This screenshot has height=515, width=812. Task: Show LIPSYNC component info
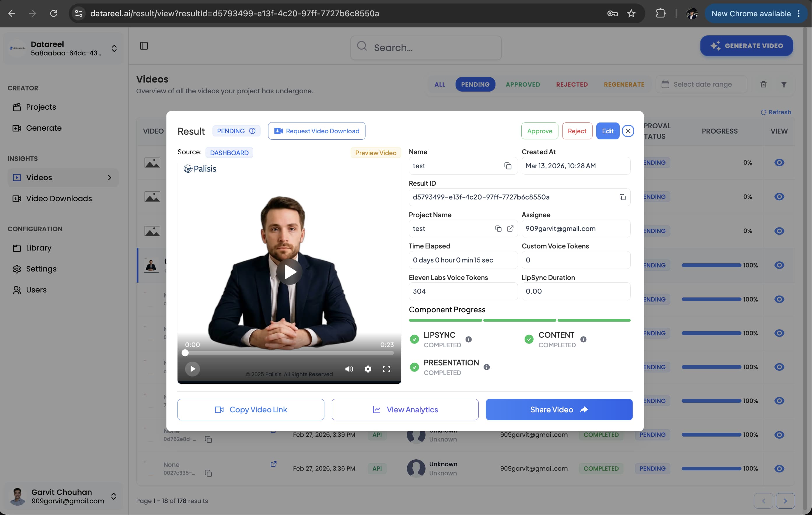click(x=468, y=339)
